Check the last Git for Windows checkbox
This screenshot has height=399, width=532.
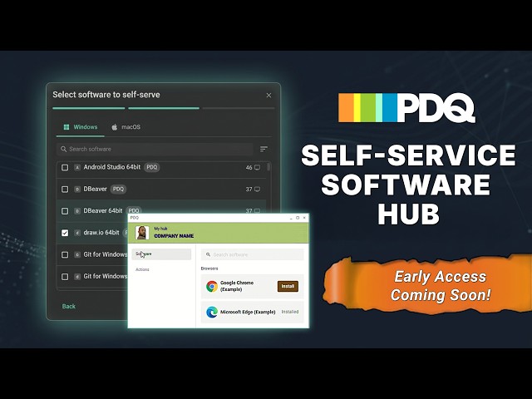pyautogui.click(x=65, y=277)
